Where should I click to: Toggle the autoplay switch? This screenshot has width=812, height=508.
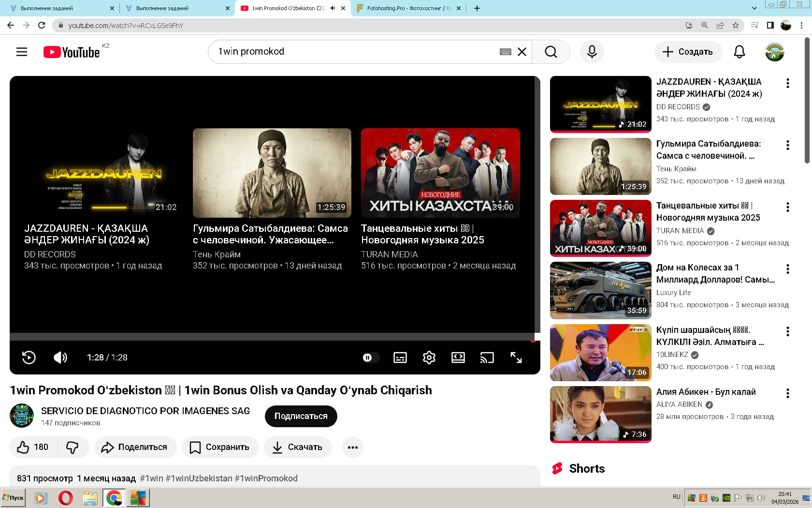click(x=370, y=358)
